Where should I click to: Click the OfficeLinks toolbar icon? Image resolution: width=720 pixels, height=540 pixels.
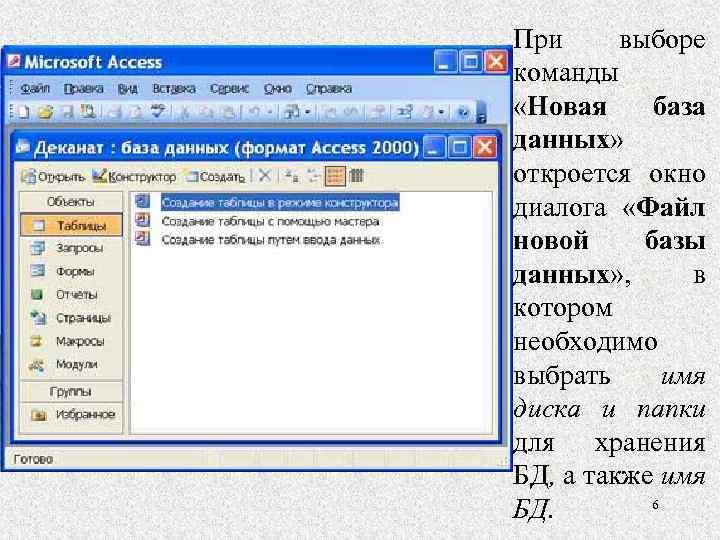pos(292,112)
